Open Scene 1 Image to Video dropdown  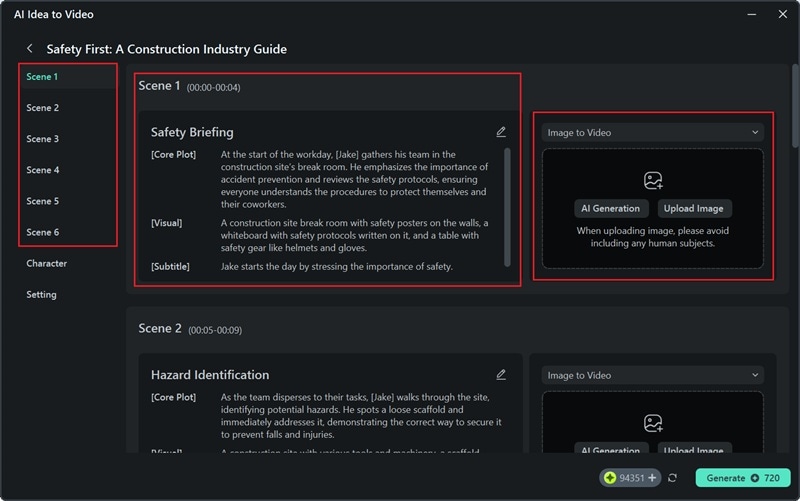tap(653, 133)
